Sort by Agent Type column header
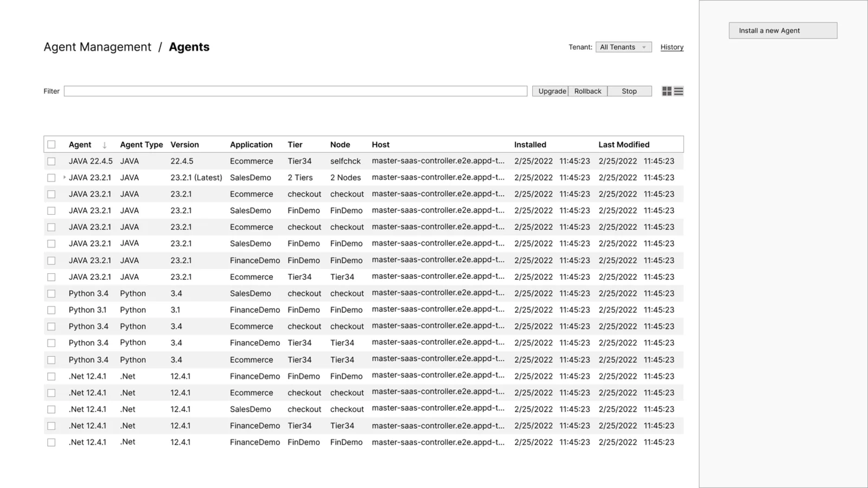 (142, 145)
